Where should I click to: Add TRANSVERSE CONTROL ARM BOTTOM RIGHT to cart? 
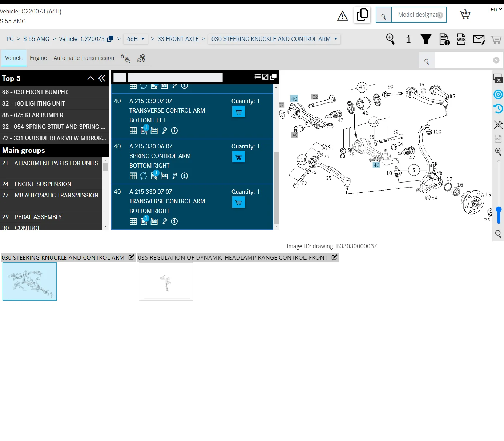238,203
